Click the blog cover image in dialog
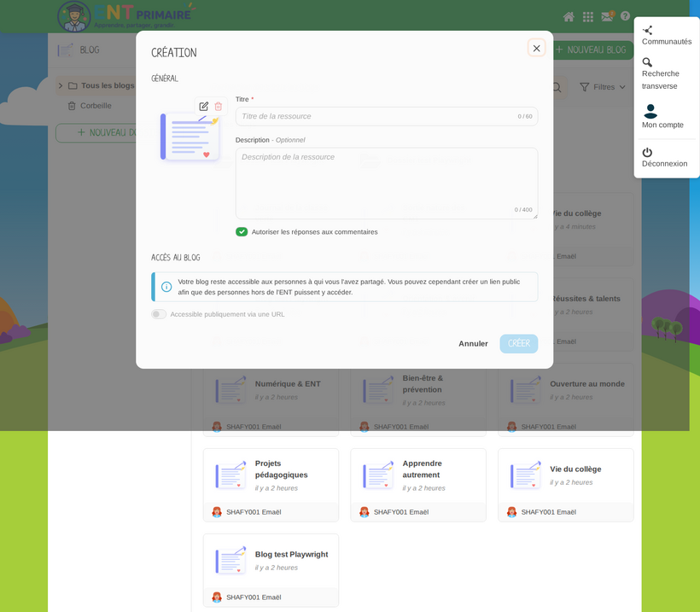700x612 pixels. [x=190, y=137]
